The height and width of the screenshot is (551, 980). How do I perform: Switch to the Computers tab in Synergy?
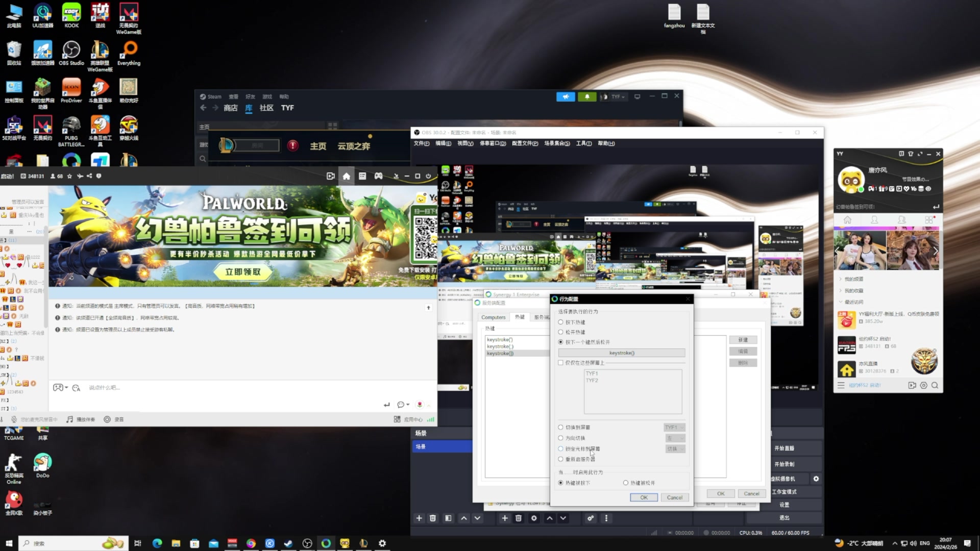(493, 317)
